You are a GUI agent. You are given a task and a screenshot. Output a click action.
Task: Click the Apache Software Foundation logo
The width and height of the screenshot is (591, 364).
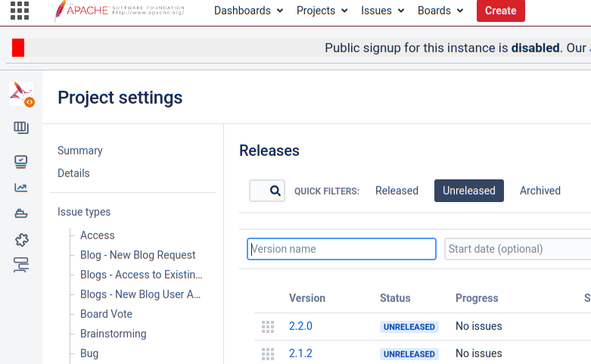[120, 10]
